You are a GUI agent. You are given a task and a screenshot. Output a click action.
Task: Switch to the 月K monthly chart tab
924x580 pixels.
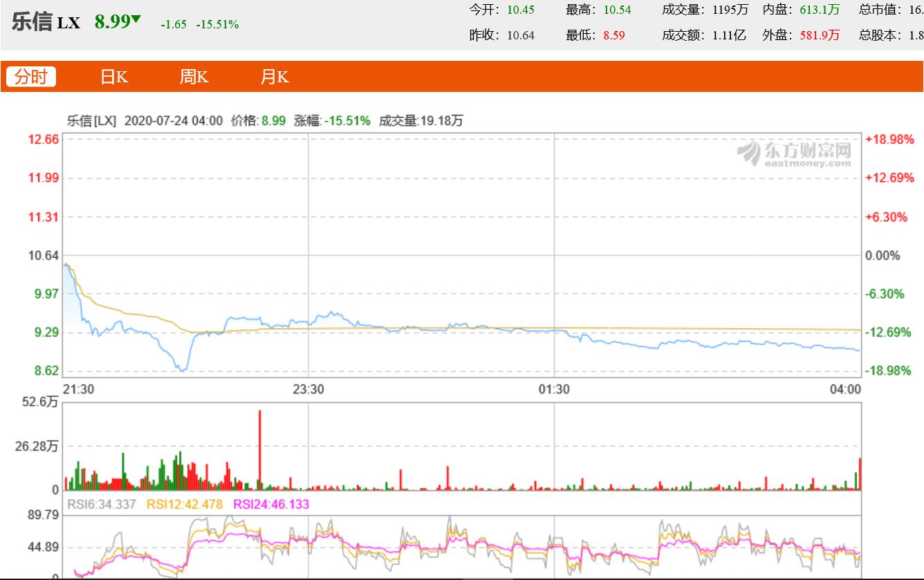(275, 77)
